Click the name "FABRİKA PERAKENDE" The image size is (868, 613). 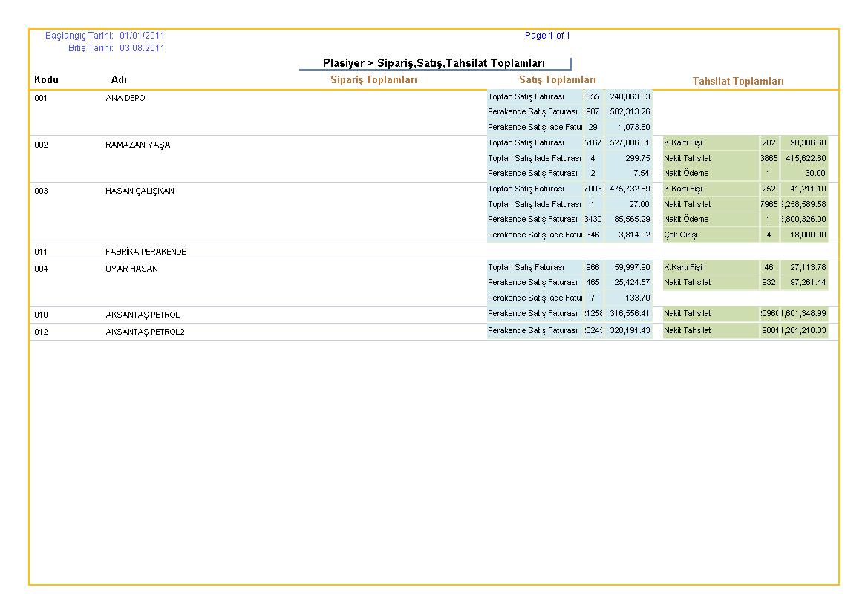coord(146,252)
